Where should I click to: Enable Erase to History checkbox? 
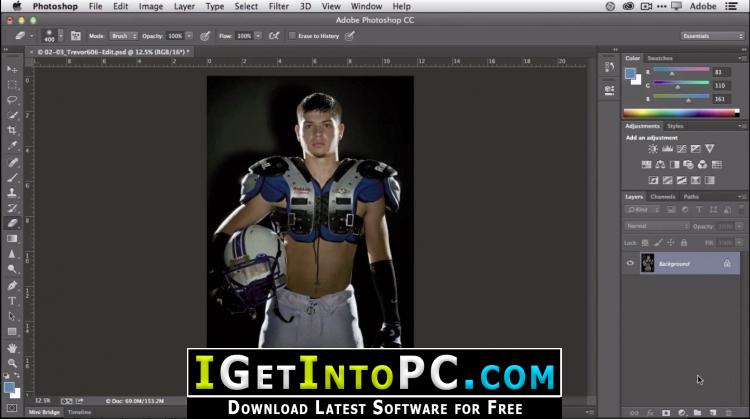click(x=292, y=36)
